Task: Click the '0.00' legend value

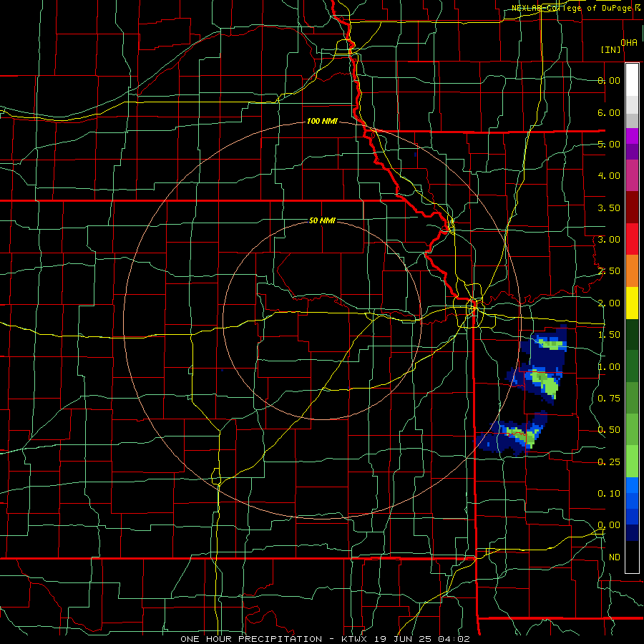Action: pos(609,525)
